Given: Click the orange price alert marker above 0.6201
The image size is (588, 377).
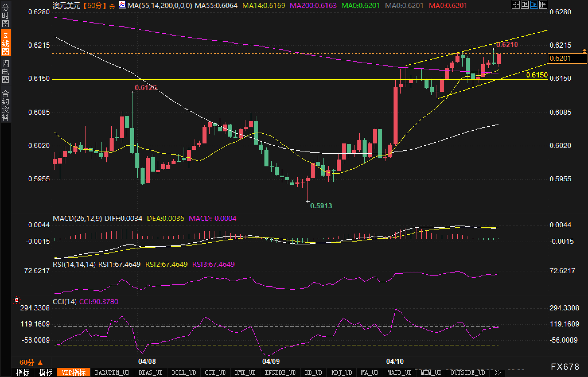Looking at the screenshot, I should [x=584, y=51].
